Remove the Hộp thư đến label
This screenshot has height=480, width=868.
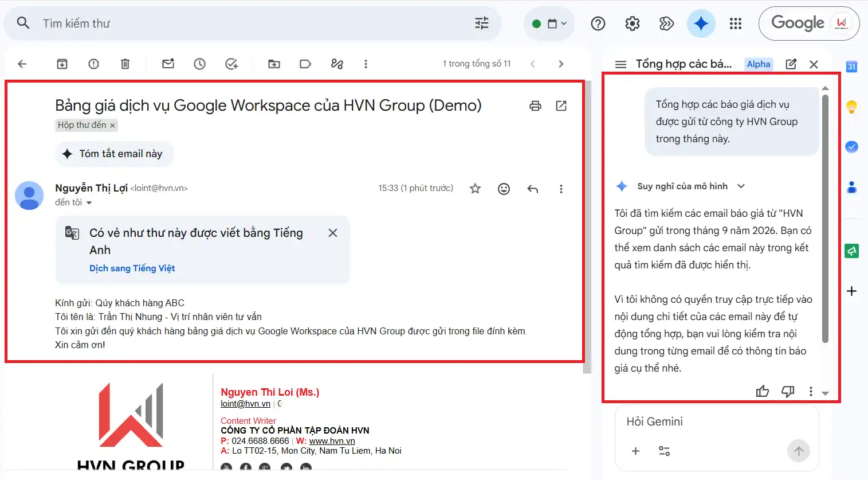click(x=112, y=125)
